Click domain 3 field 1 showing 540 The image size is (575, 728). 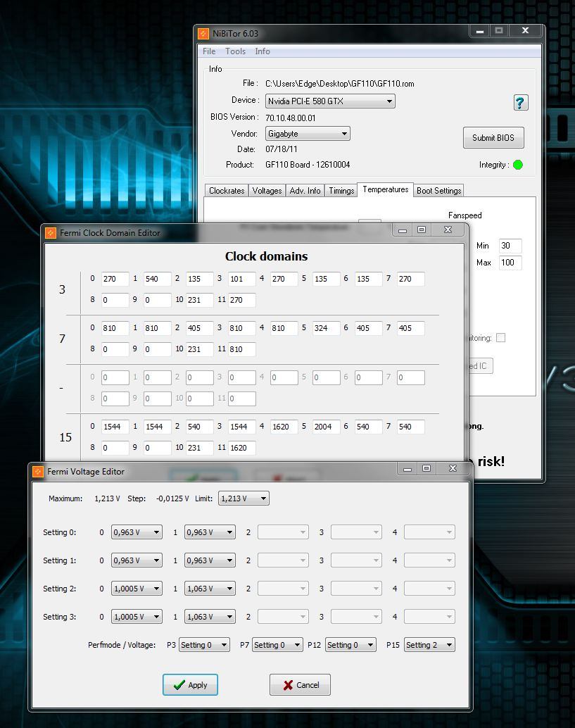click(x=158, y=279)
